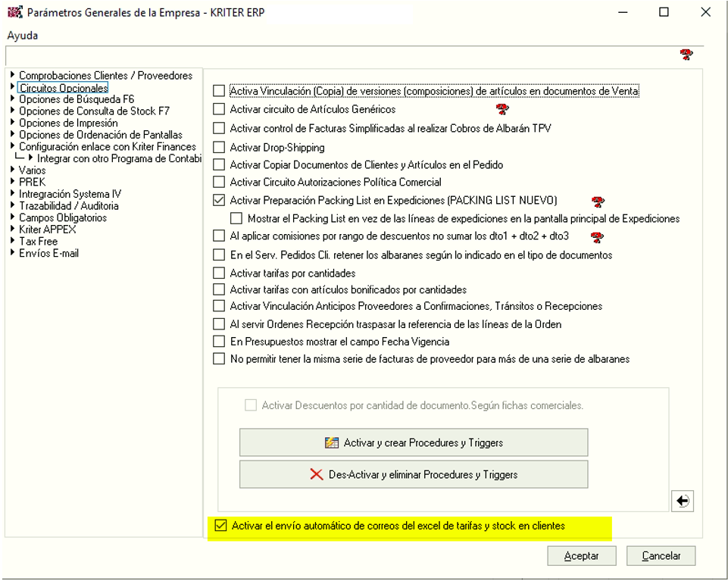The image size is (728, 581).
Task: Expand the Varios tree node
Action: point(13,170)
